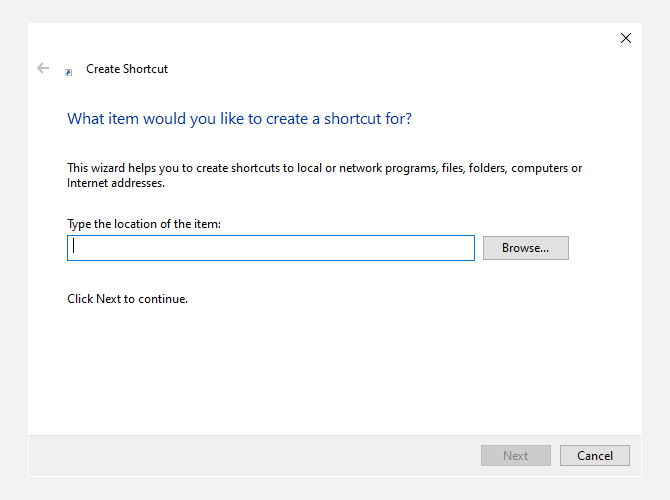670x500 pixels.
Task: Click the word 'Next' in the continue instruction
Action: pyautogui.click(x=108, y=299)
